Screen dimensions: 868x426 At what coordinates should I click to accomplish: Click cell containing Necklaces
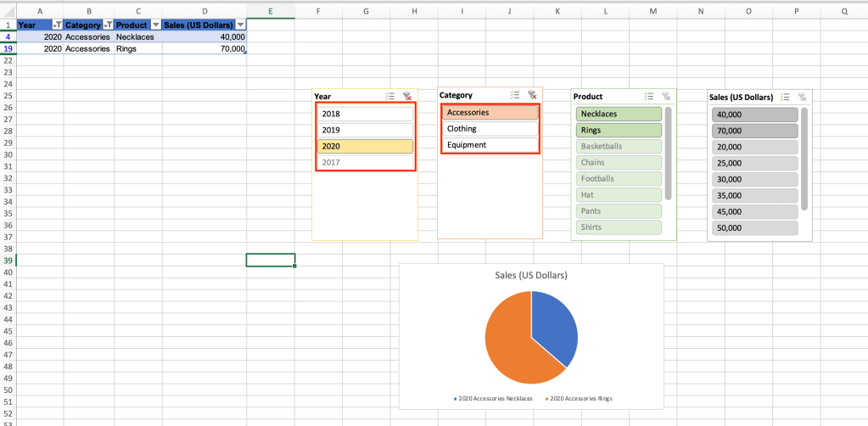pyautogui.click(x=138, y=37)
